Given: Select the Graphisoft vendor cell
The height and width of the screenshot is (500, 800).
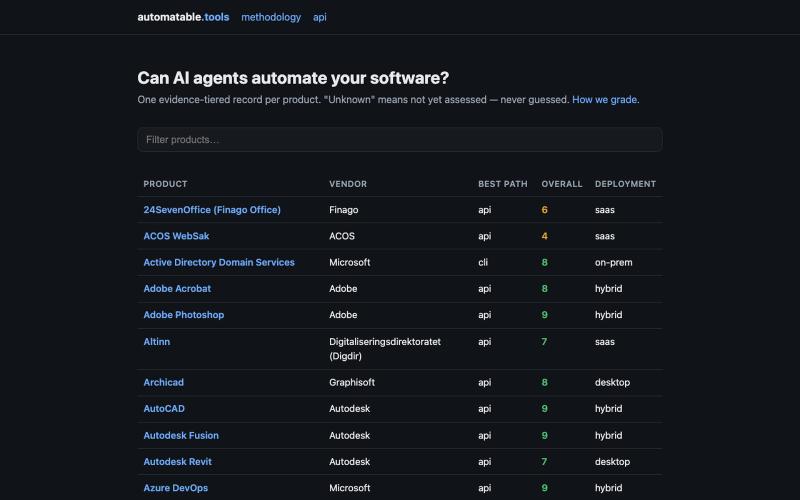Looking at the screenshot, I should pyautogui.click(x=352, y=382).
